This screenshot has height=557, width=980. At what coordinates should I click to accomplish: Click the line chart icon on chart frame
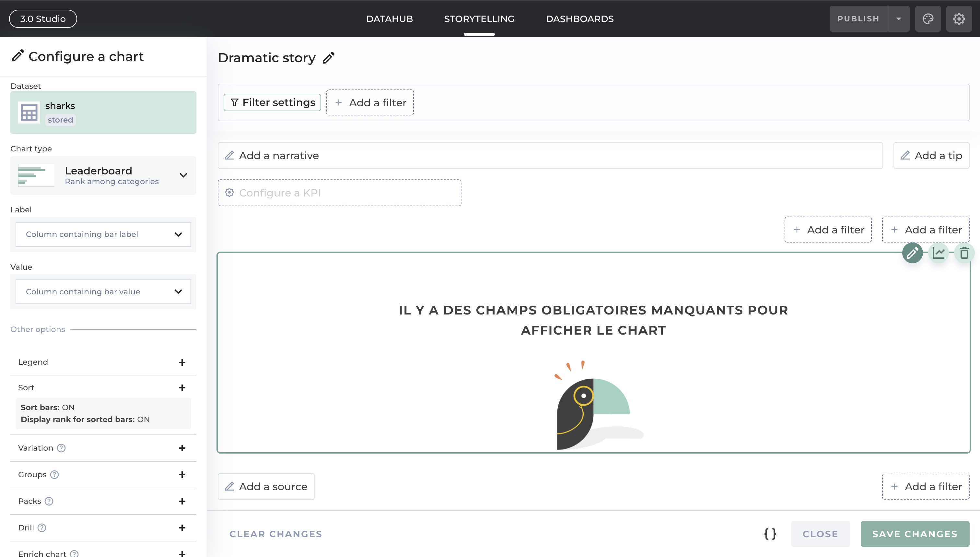tap(938, 253)
